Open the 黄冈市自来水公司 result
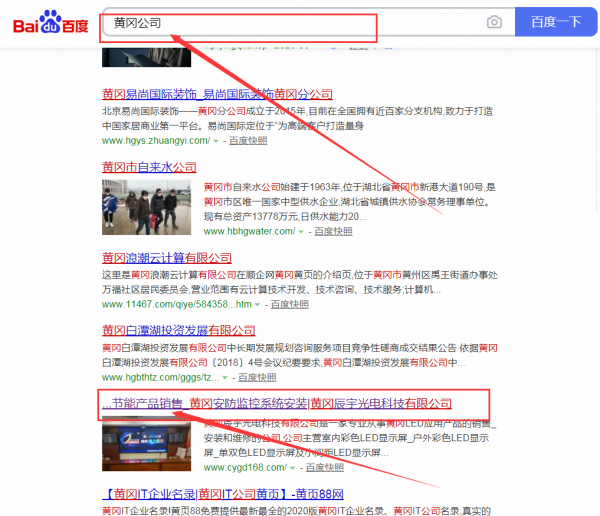 (149, 167)
